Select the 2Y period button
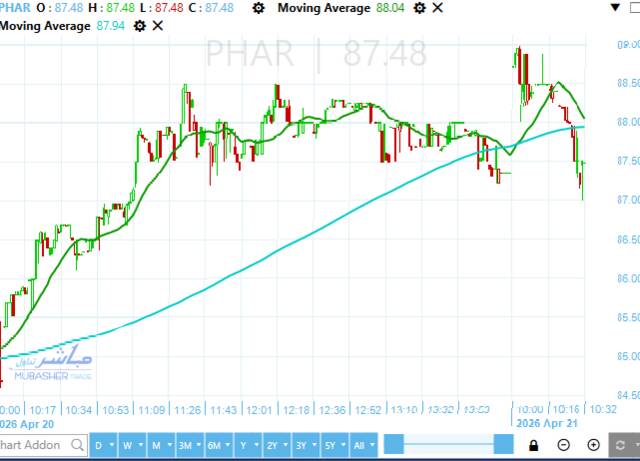The width and height of the screenshot is (640, 461). pyautogui.click(x=272, y=445)
